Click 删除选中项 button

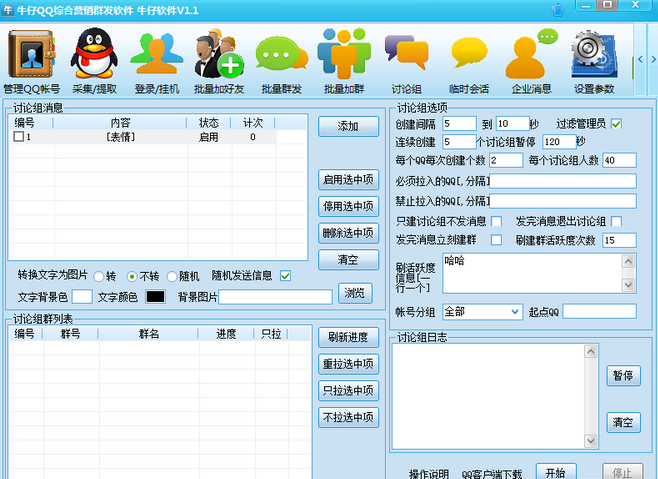[348, 233]
